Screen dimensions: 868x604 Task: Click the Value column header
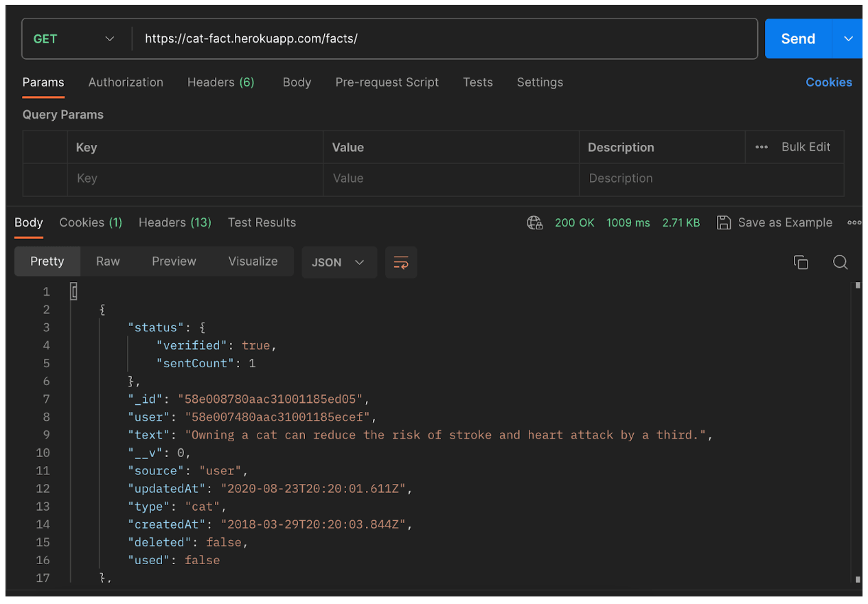pos(348,147)
